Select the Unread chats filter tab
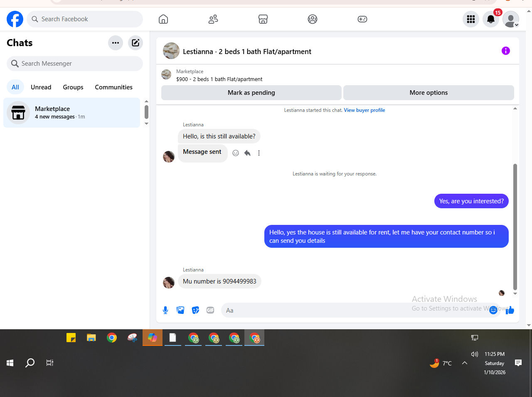Image resolution: width=532 pixels, height=397 pixels. pyautogui.click(x=41, y=87)
